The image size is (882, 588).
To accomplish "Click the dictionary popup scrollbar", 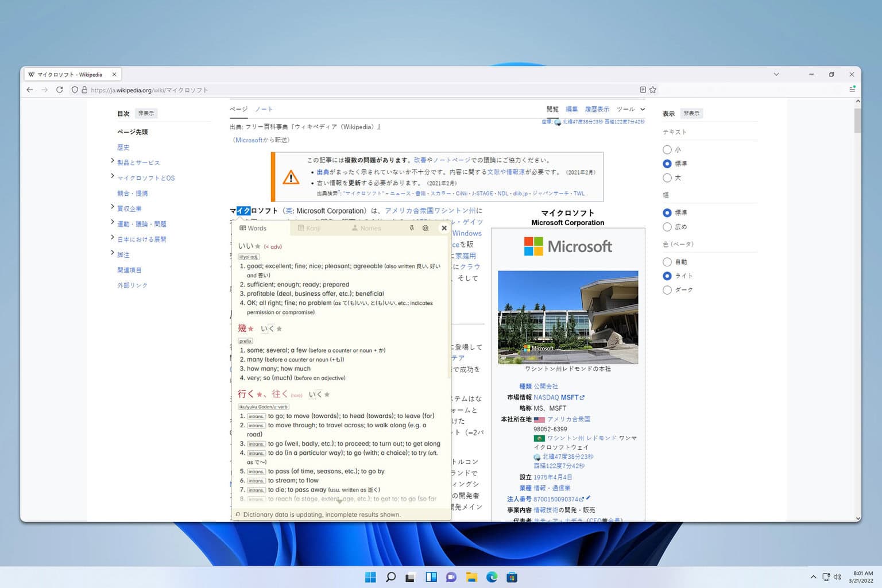I will (x=448, y=307).
